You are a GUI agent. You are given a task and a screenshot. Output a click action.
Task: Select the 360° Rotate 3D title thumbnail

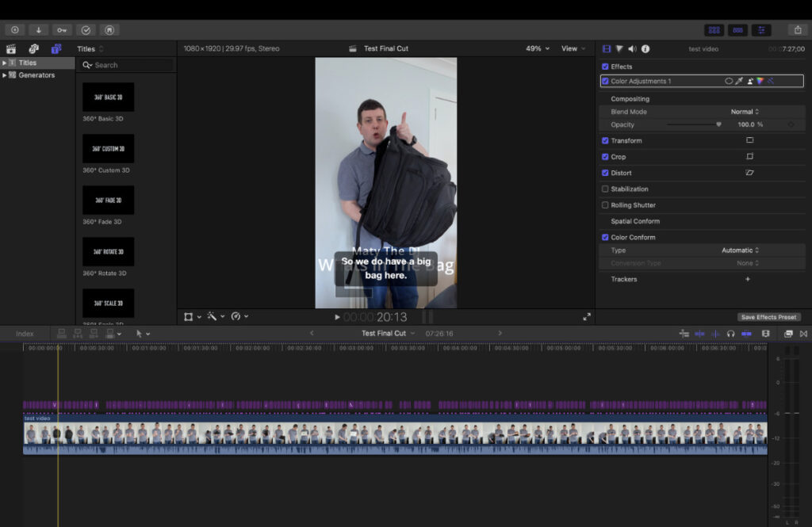point(108,251)
